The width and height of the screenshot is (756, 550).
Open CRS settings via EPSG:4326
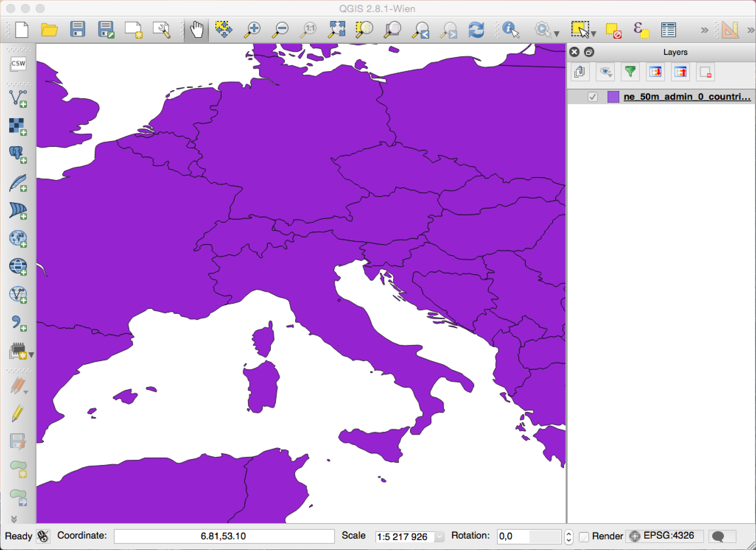click(664, 536)
